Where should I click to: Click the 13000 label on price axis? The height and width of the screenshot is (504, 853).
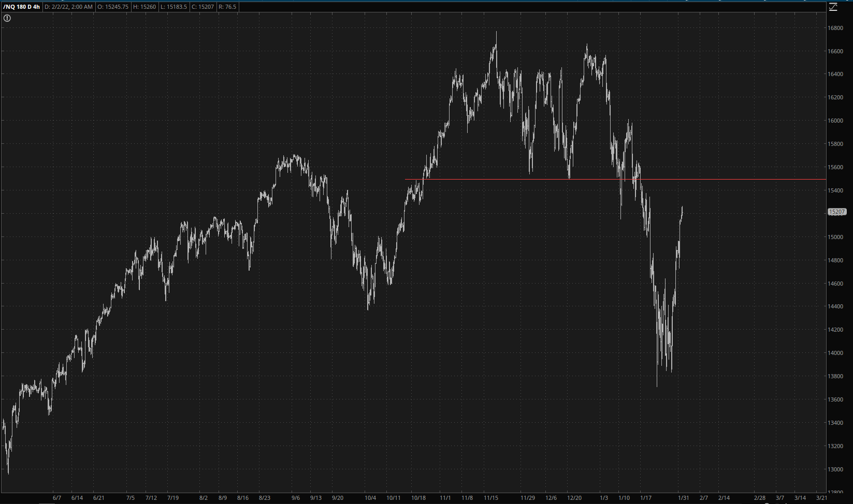click(835, 469)
